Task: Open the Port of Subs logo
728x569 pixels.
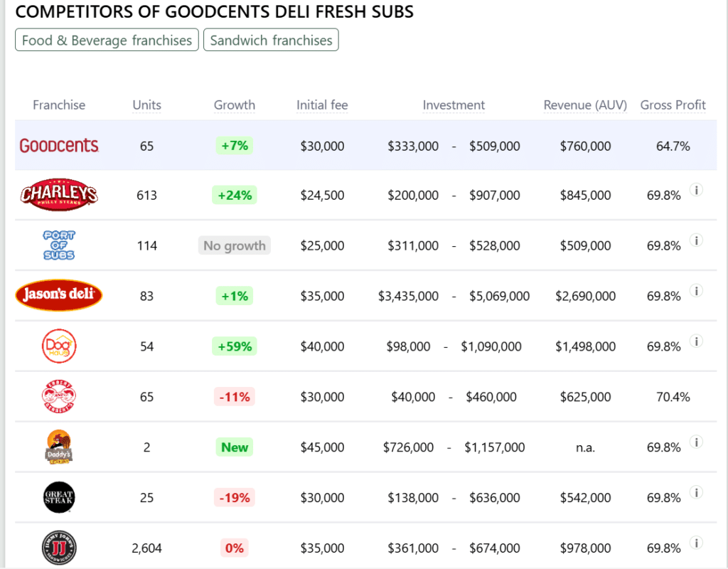Action: 59,245
